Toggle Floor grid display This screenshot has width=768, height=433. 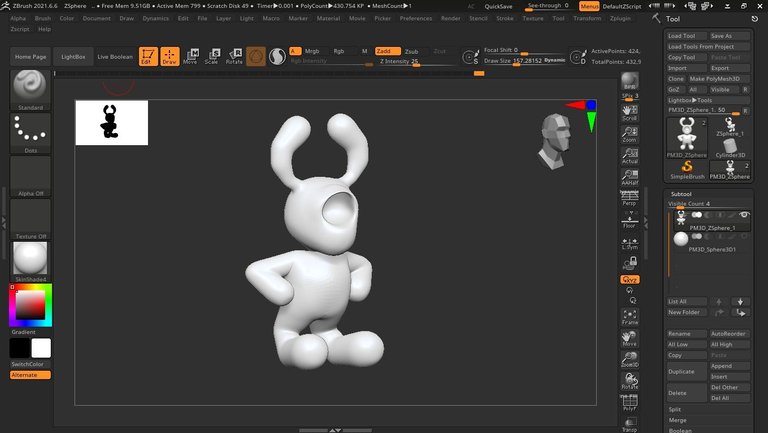click(x=629, y=220)
